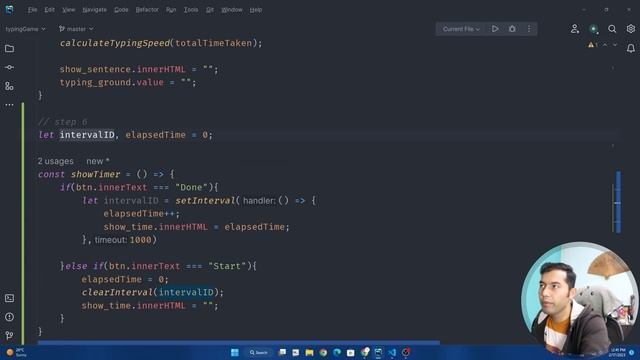Open the View menu
Viewport: 640px width, 360px height.
(69, 10)
